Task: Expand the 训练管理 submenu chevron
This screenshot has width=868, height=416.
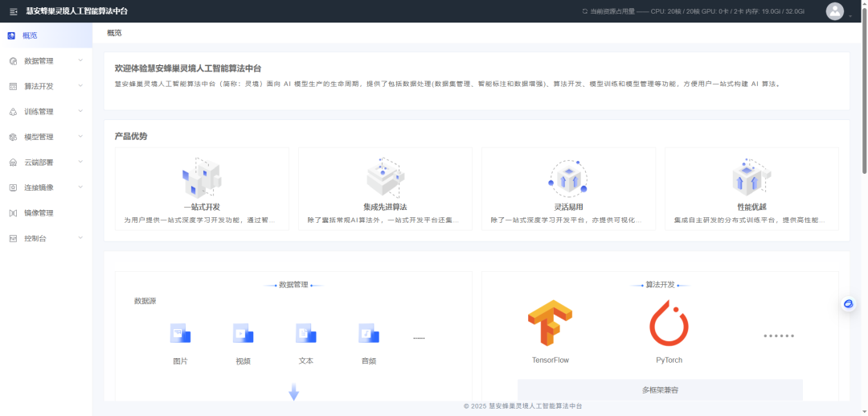Action: (80, 112)
